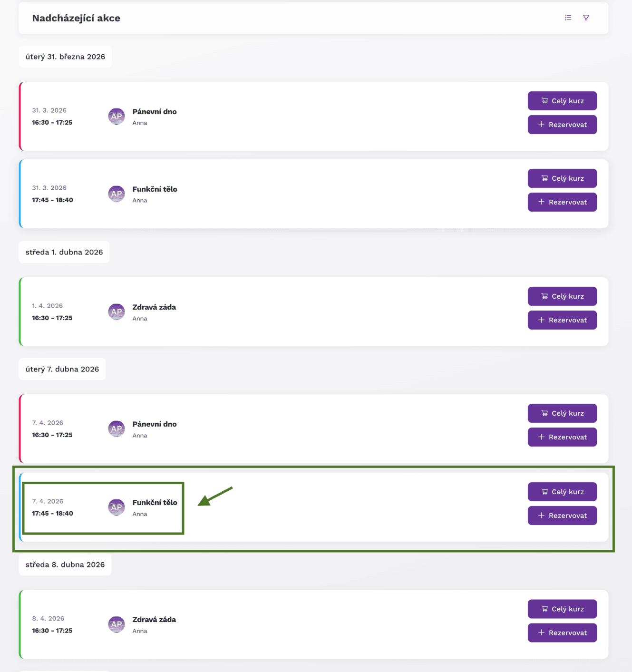Screen dimensions: 632x672
Task: Buy Celý kurz for Funkční tělo 7. 4.
Action: point(562,492)
